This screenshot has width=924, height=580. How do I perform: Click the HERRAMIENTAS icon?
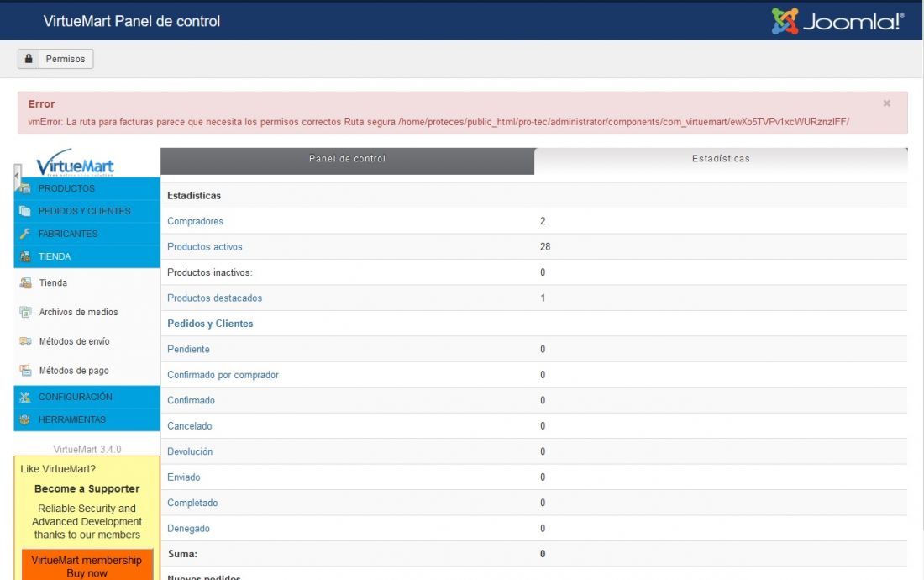[24, 419]
